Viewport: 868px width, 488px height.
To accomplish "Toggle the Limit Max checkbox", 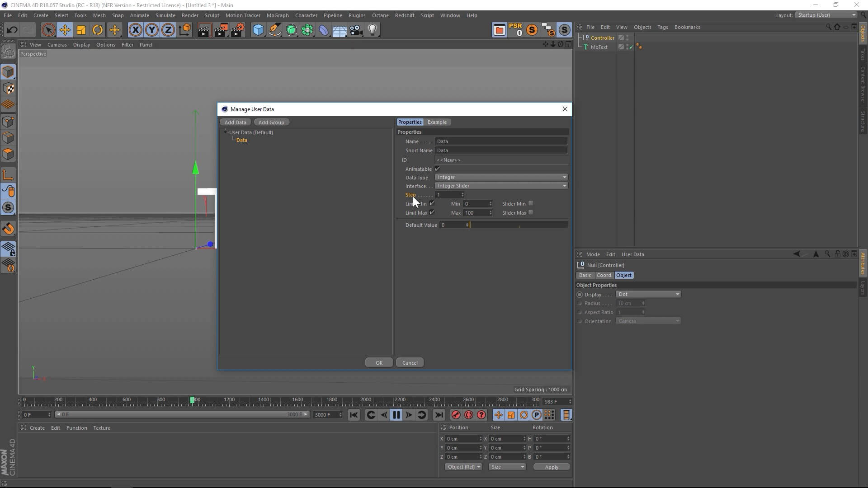I will (x=432, y=212).
